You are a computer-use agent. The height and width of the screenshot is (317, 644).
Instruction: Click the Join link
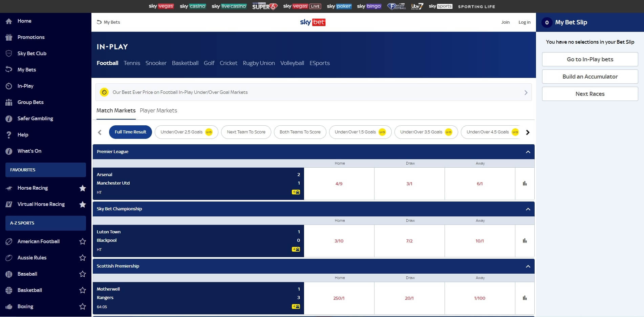coord(505,22)
